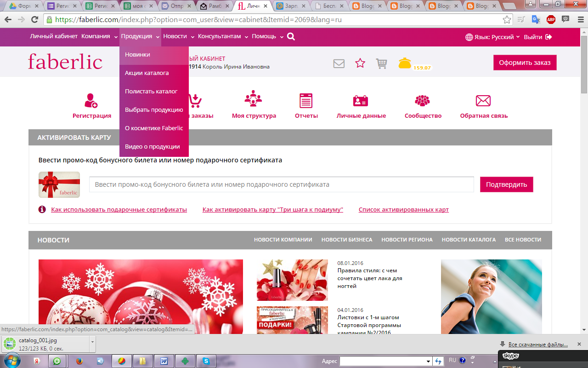Expand the Консультантам navigation menu
588x368 pixels.
(223, 36)
